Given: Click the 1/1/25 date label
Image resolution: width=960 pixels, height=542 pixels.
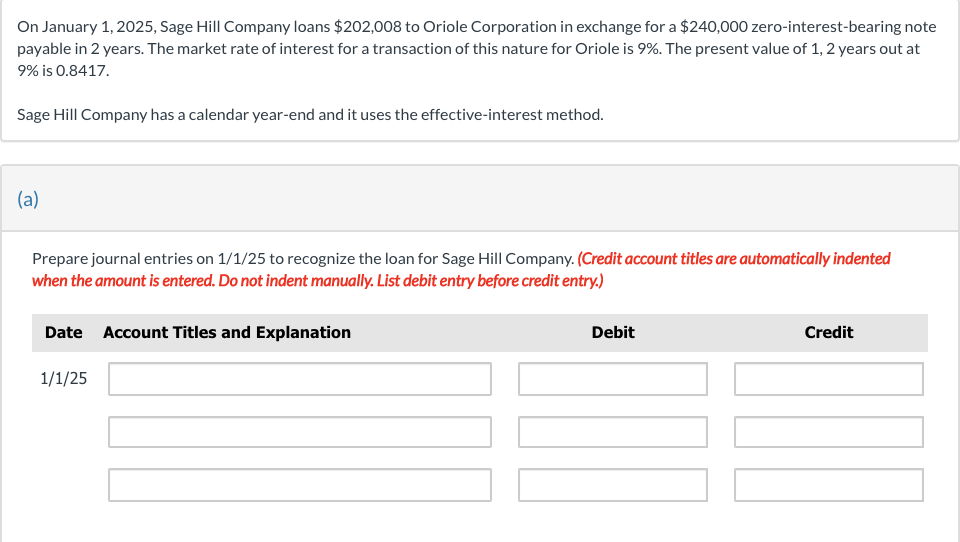Looking at the screenshot, I should (x=64, y=378).
